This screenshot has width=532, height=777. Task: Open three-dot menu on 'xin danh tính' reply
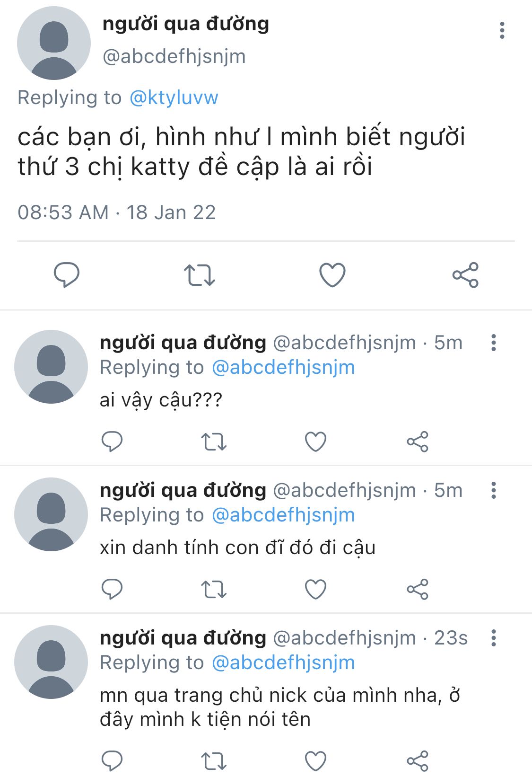(494, 490)
